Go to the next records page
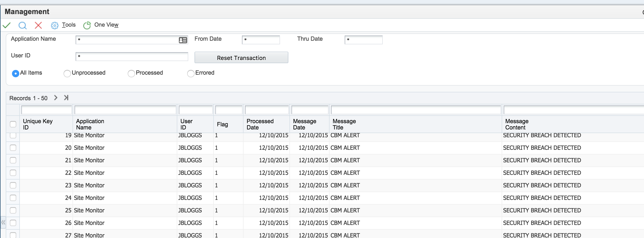The height and width of the screenshot is (238, 644). click(56, 98)
